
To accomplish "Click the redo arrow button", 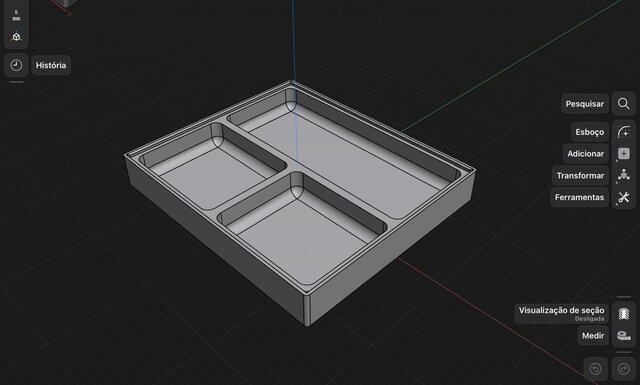I will pos(624,369).
